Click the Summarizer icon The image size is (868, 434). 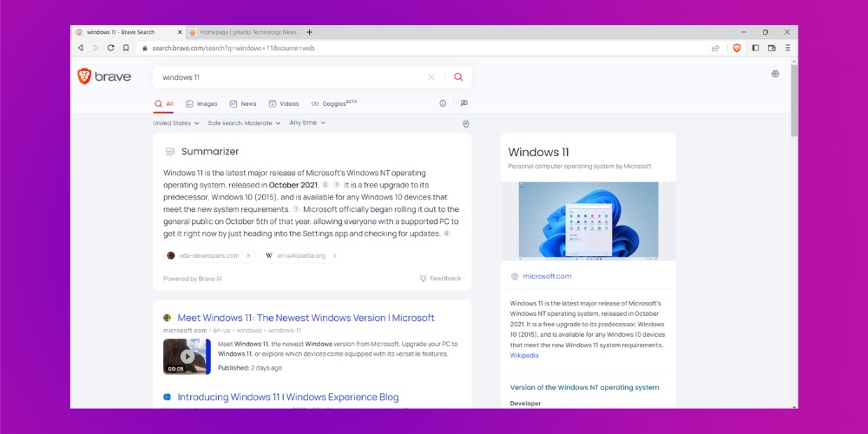pyautogui.click(x=170, y=152)
